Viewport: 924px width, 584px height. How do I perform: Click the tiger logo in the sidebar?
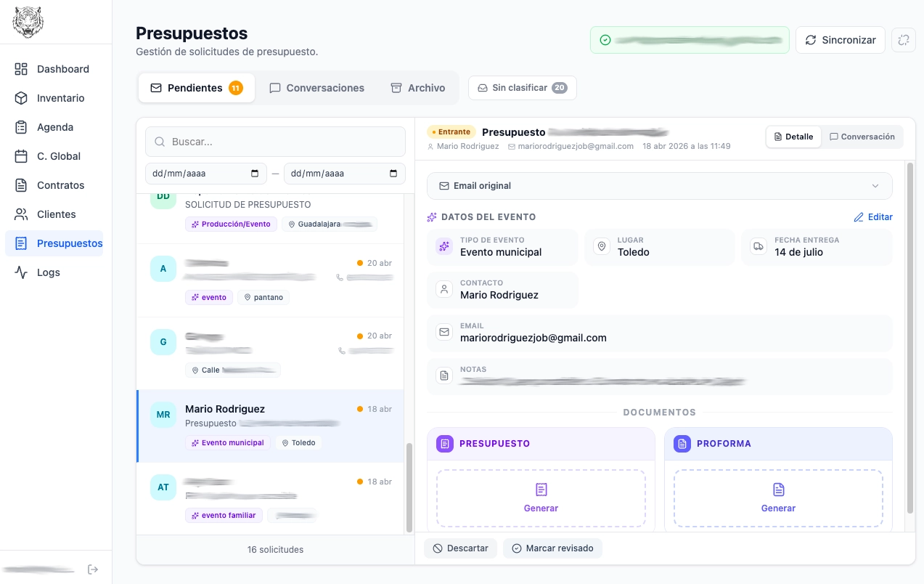(x=28, y=23)
